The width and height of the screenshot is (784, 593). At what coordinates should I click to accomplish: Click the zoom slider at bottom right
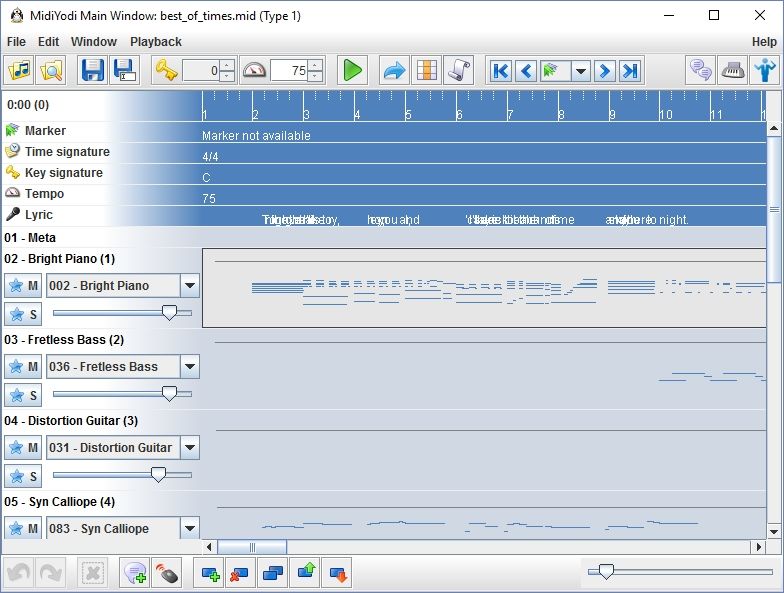tap(680, 571)
